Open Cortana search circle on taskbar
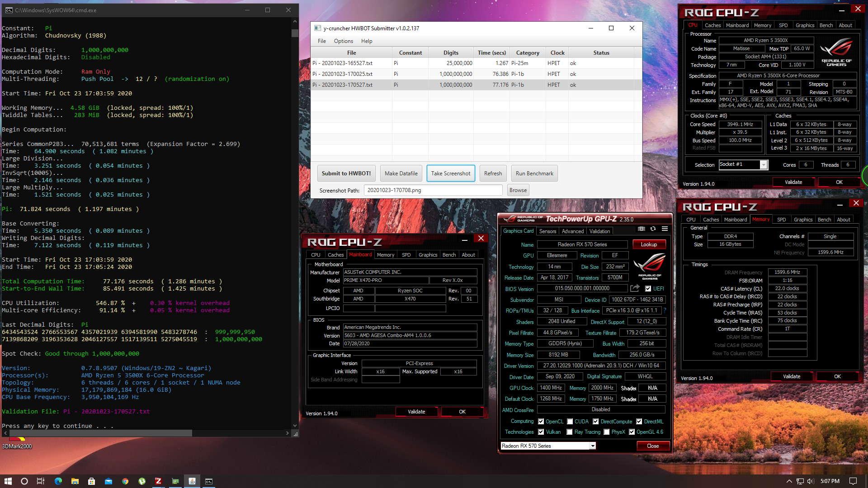The height and width of the screenshot is (488, 868). (x=24, y=481)
